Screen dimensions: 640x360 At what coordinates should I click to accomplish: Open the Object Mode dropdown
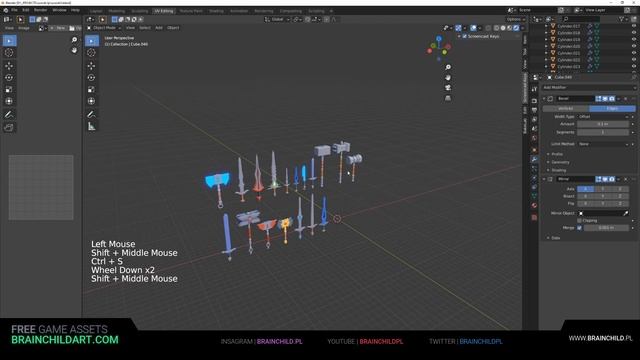(104, 28)
